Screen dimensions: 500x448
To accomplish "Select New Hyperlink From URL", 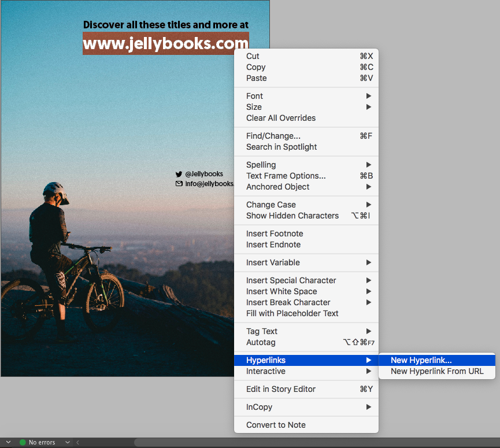I will point(436,371).
